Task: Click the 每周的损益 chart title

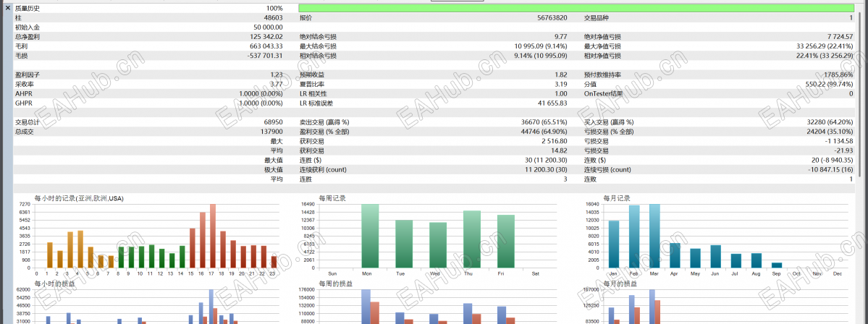Action: tap(336, 283)
